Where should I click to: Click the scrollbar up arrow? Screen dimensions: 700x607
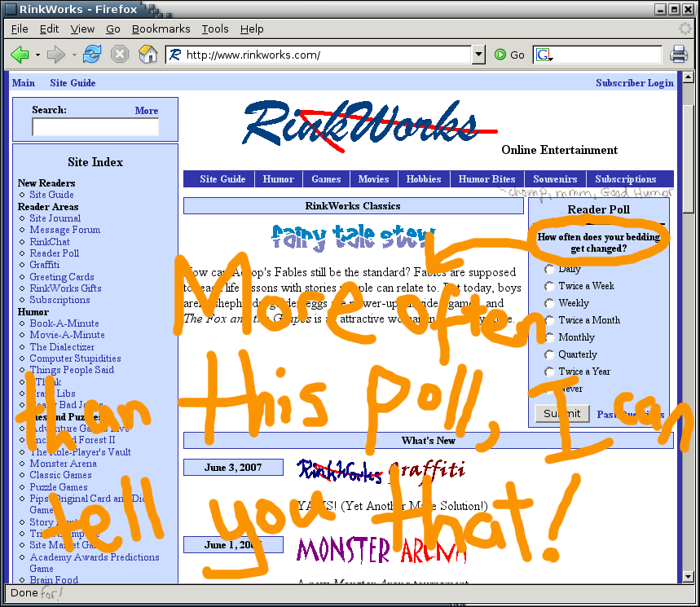[688, 77]
